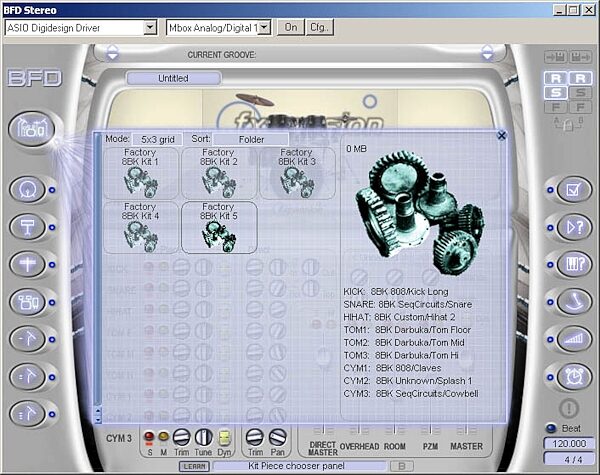Toggle the left F button
600x475 pixels.
tap(556, 106)
